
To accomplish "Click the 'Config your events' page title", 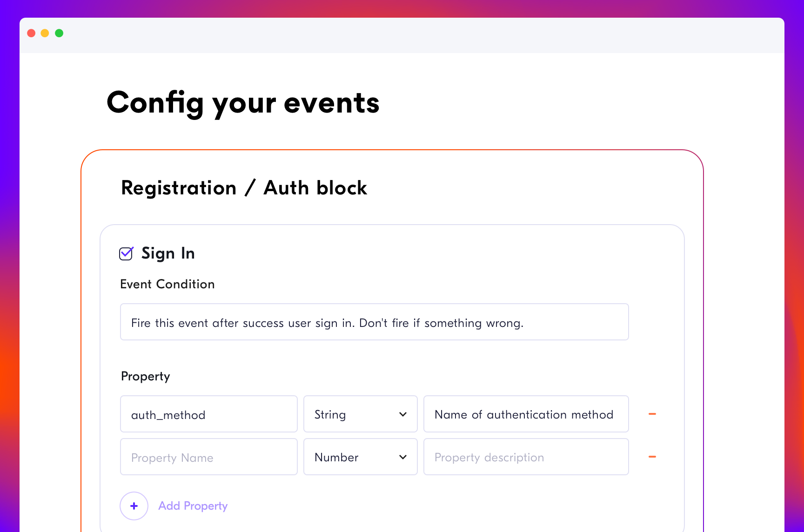I will coord(243,103).
